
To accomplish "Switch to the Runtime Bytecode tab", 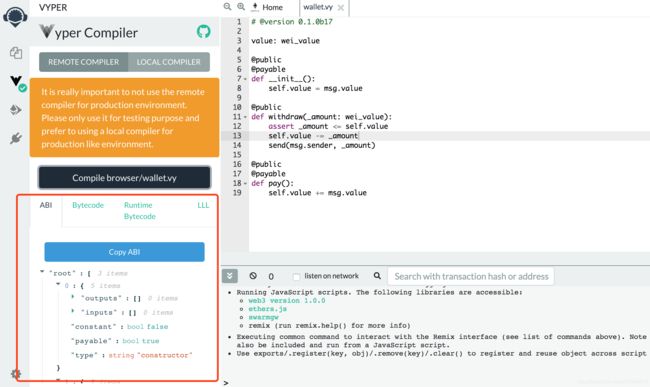I will coord(140,210).
